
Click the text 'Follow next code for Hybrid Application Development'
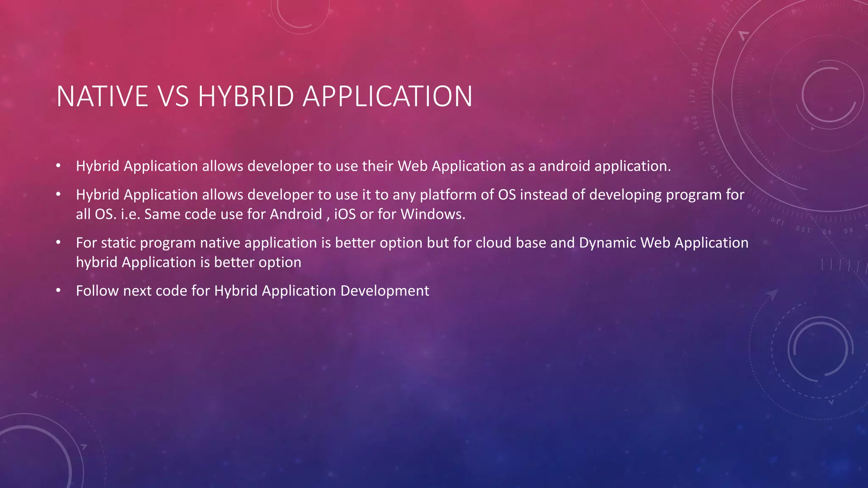click(x=252, y=291)
